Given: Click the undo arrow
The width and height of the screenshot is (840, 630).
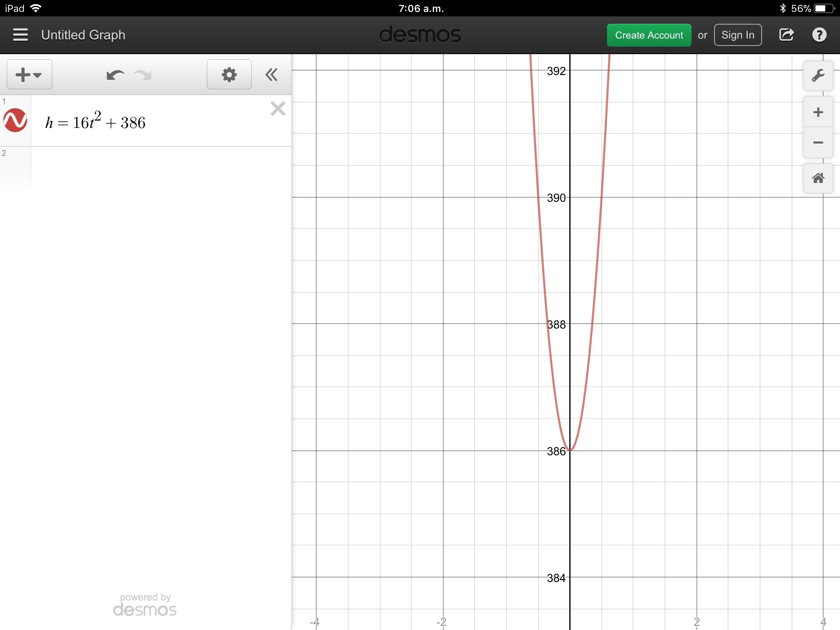Looking at the screenshot, I should pos(115,75).
